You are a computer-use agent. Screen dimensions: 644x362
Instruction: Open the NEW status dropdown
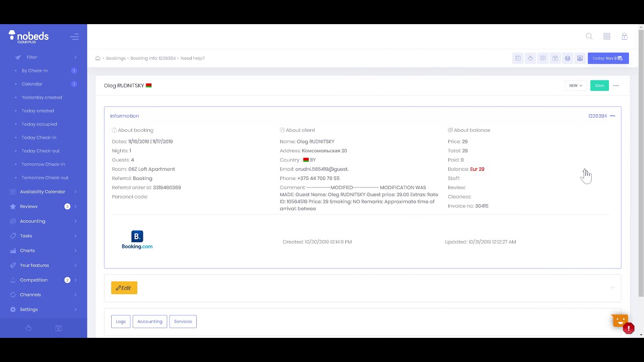coord(576,85)
